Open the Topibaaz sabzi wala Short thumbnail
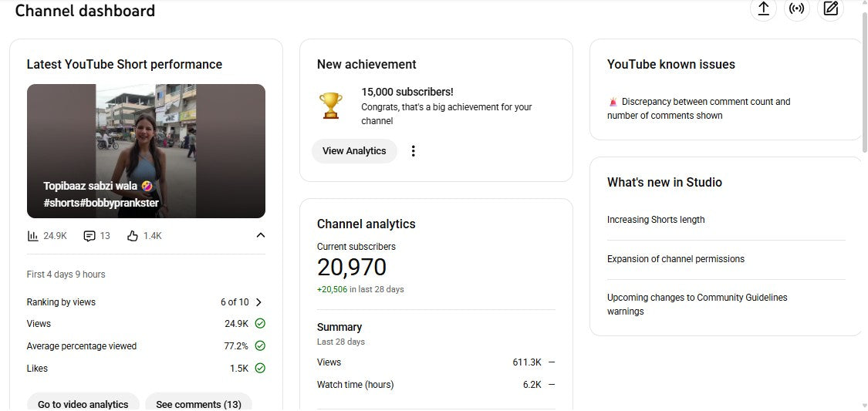Viewport: 868px width, 411px height. coord(146,151)
